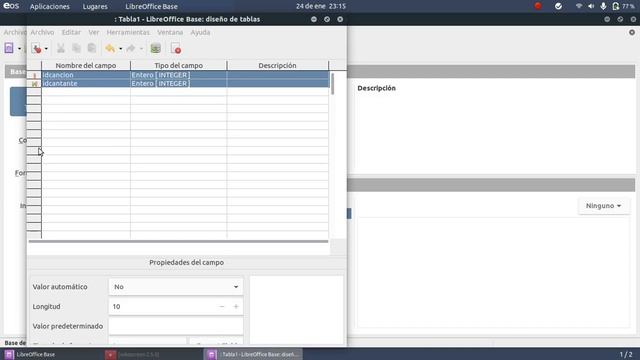The height and width of the screenshot is (360, 640).
Task: Click the Undo arrow icon
Action: click(110, 49)
